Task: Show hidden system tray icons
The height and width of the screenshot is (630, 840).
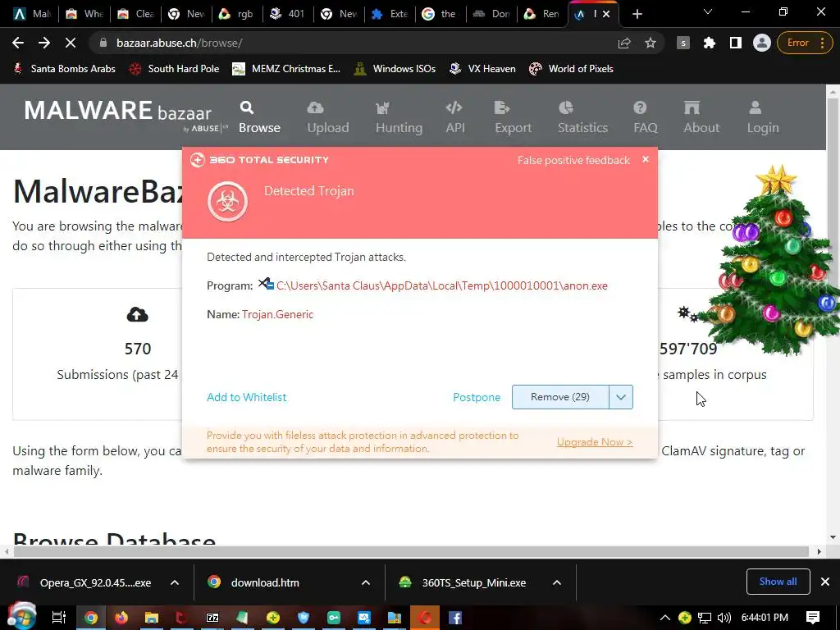Action: (664, 618)
